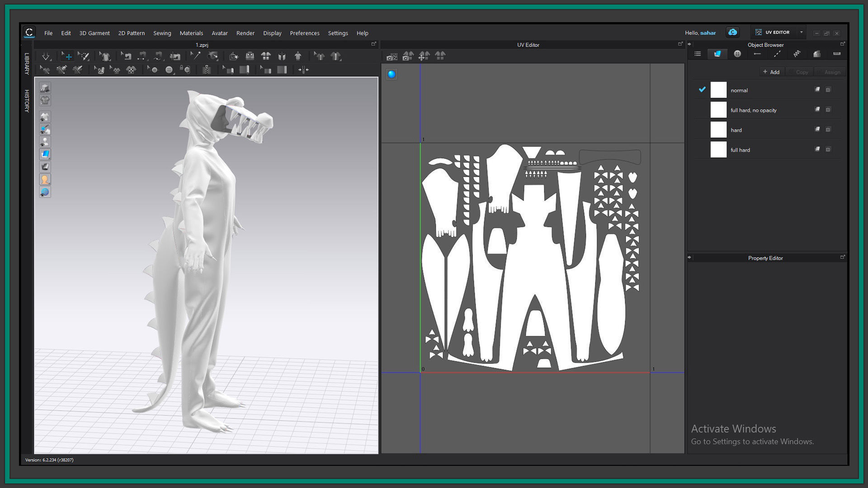Open the Avatar menu
This screenshot has height=488, width=868.
click(220, 33)
